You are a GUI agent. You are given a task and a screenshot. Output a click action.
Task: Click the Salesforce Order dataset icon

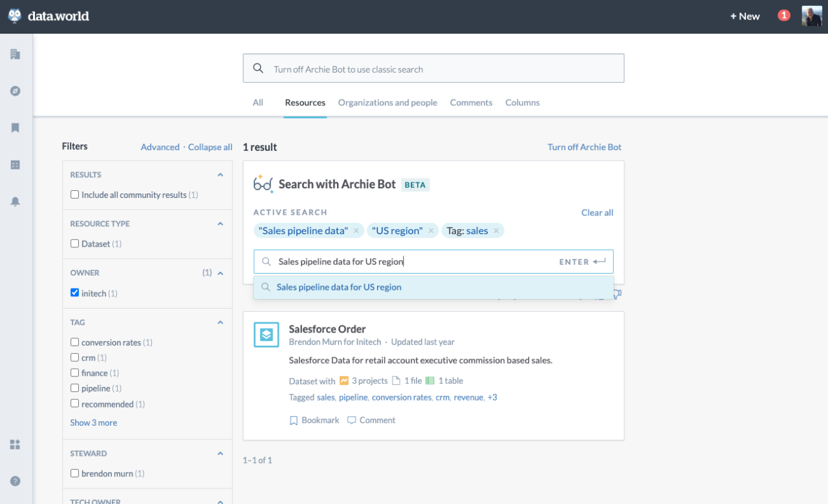tap(267, 334)
